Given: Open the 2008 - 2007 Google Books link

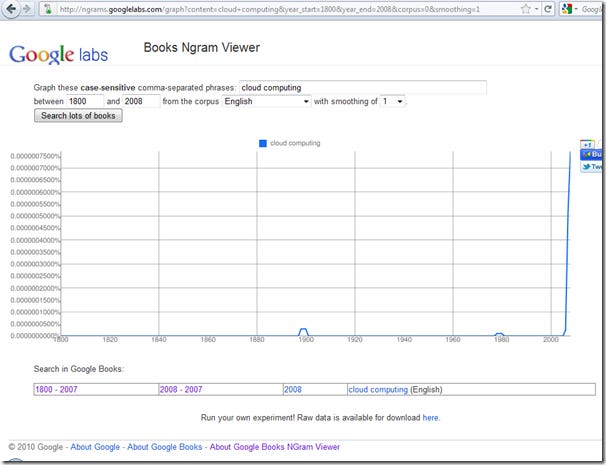Looking at the screenshot, I should 181,389.
